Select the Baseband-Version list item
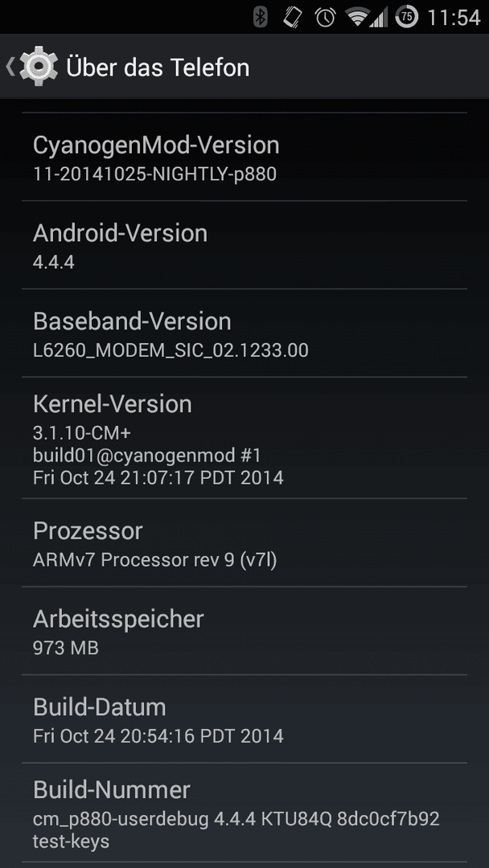Screen dimensions: 489x868 [x=244, y=333]
